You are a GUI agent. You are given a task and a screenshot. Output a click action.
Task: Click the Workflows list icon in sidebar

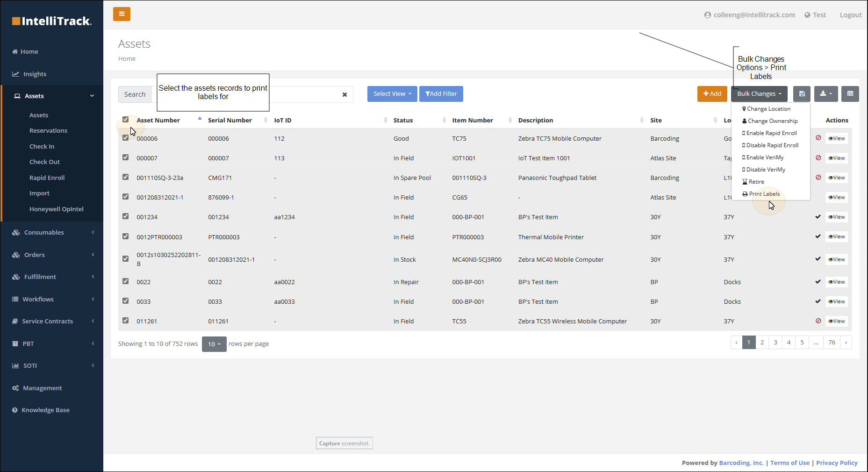point(15,299)
